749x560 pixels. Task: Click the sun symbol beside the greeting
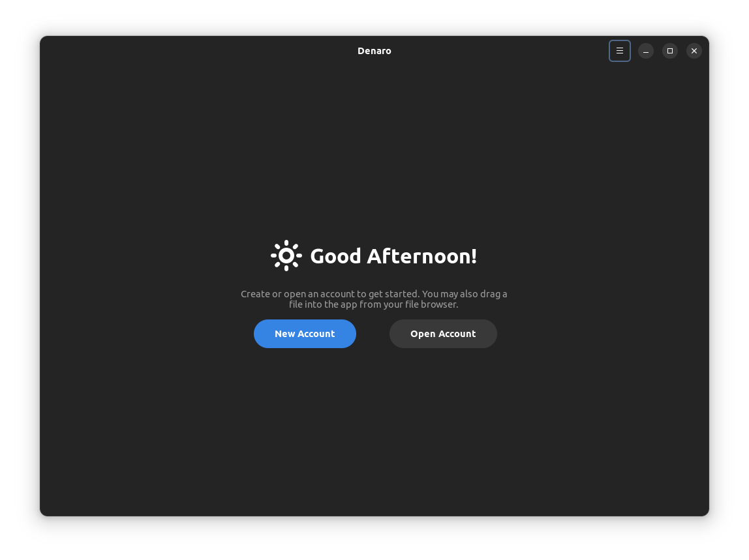[x=286, y=256]
